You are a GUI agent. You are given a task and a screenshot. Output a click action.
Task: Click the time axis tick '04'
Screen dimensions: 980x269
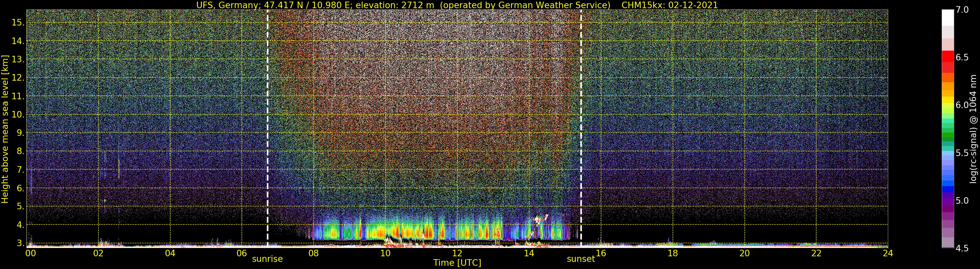pyautogui.click(x=170, y=253)
